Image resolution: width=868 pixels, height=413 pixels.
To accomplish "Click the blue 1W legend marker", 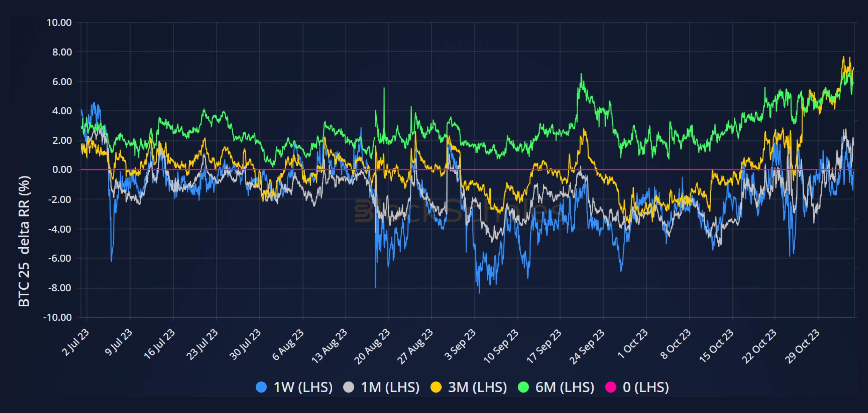I will pos(261,387).
